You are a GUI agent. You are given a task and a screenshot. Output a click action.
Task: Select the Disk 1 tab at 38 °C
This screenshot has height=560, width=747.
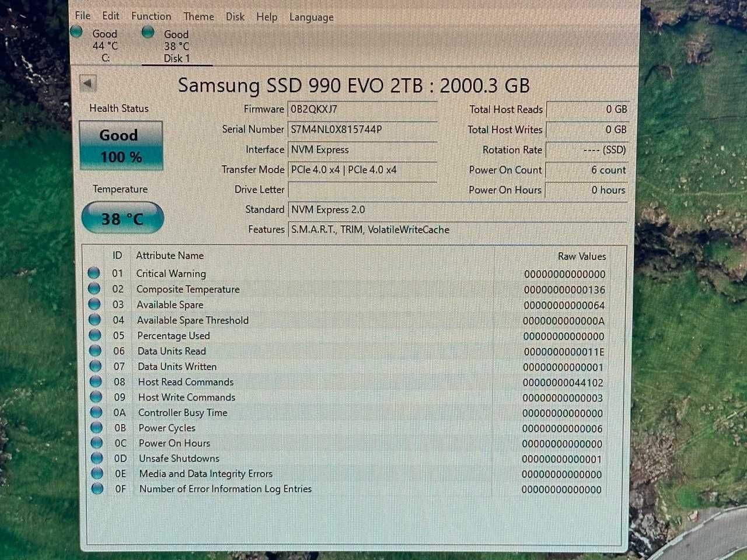pyautogui.click(x=176, y=46)
